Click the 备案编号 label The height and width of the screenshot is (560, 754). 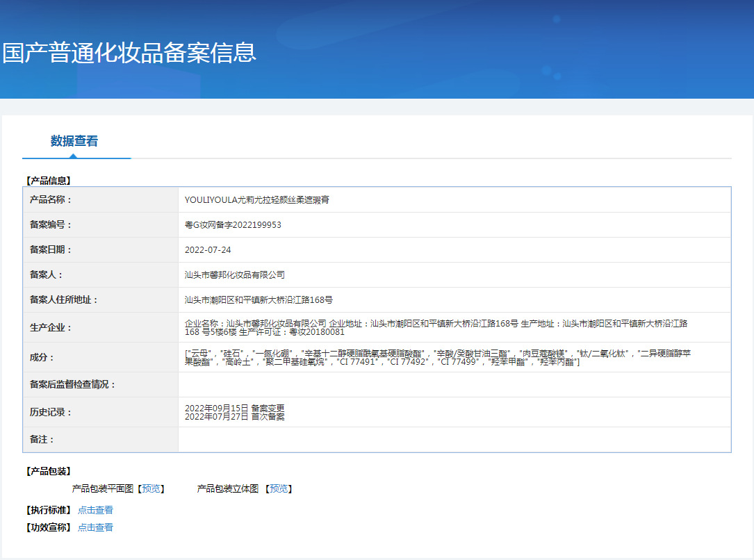(51, 224)
